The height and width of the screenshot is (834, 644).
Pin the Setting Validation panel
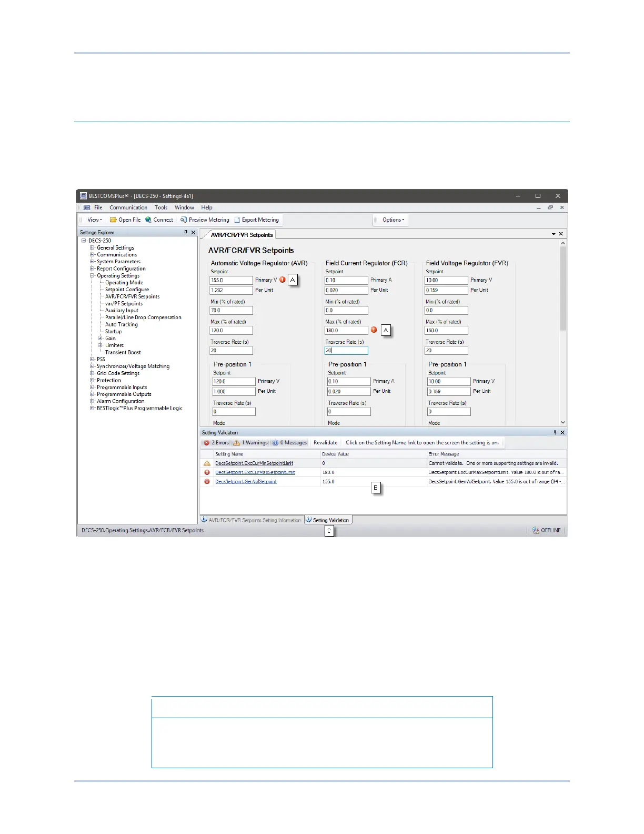pyautogui.click(x=555, y=432)
